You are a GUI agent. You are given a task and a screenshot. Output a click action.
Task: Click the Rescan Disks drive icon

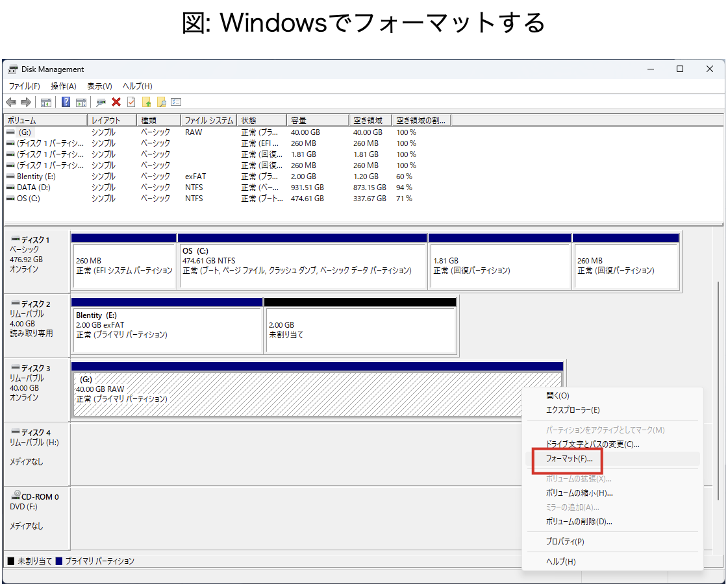point(101,102)
